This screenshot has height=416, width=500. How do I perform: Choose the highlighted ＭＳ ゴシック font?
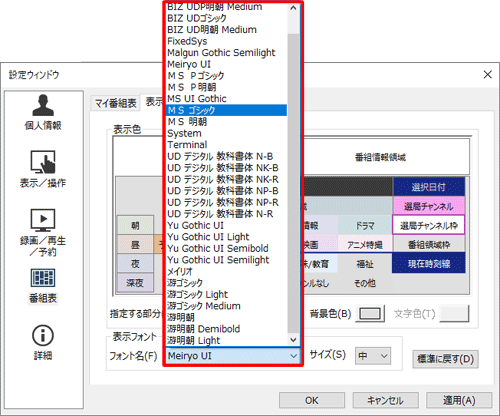(226, 110)
